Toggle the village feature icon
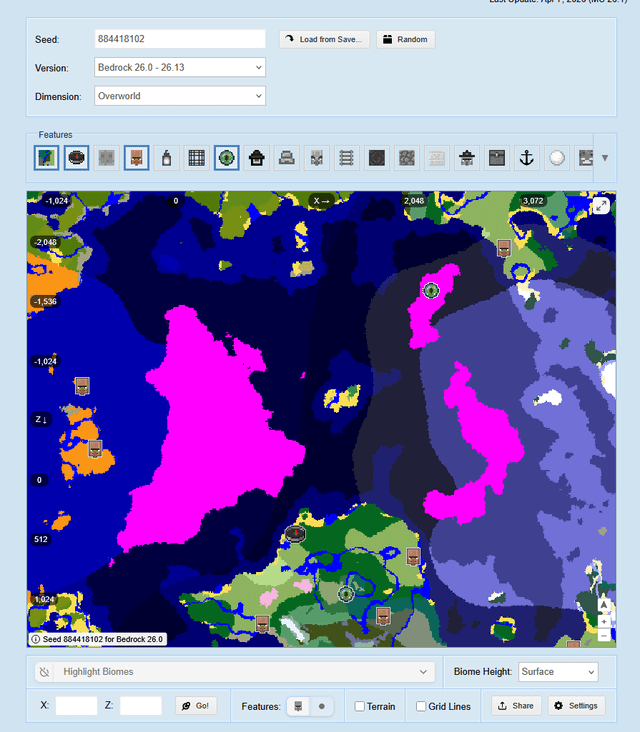This screenshot has height=732, width=640. (x=136, y=157)
